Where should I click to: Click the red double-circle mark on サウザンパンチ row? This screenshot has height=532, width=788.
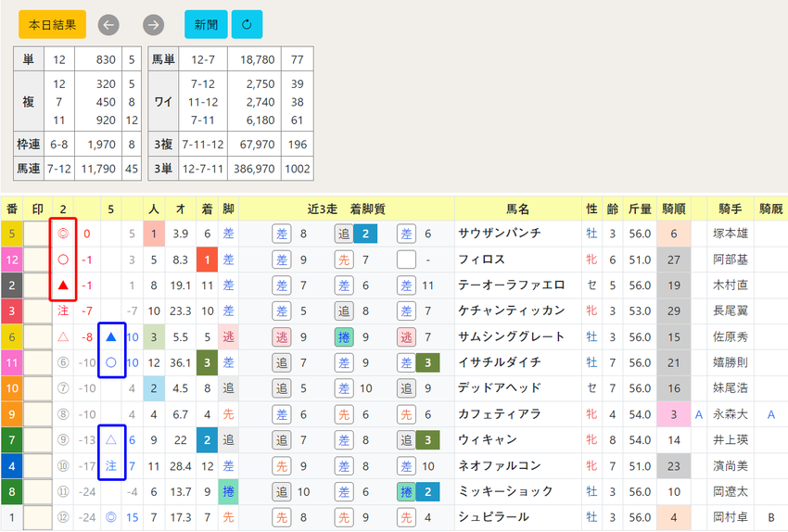pos(63,234)
